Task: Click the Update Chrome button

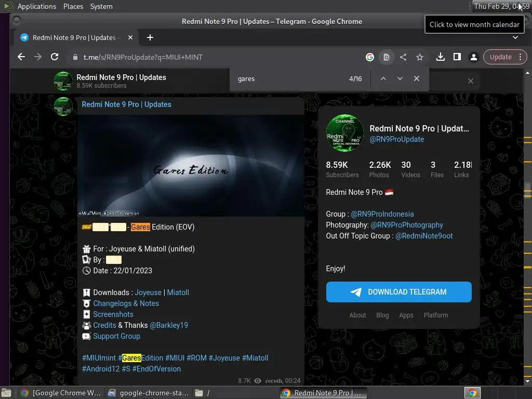Action: coord(500,57)
